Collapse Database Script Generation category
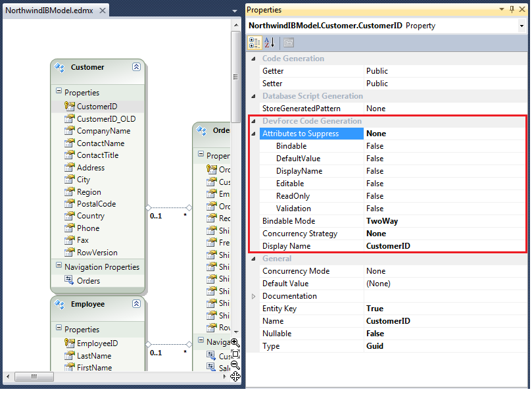This screenshot has height=404, width=532. [253, 97]
